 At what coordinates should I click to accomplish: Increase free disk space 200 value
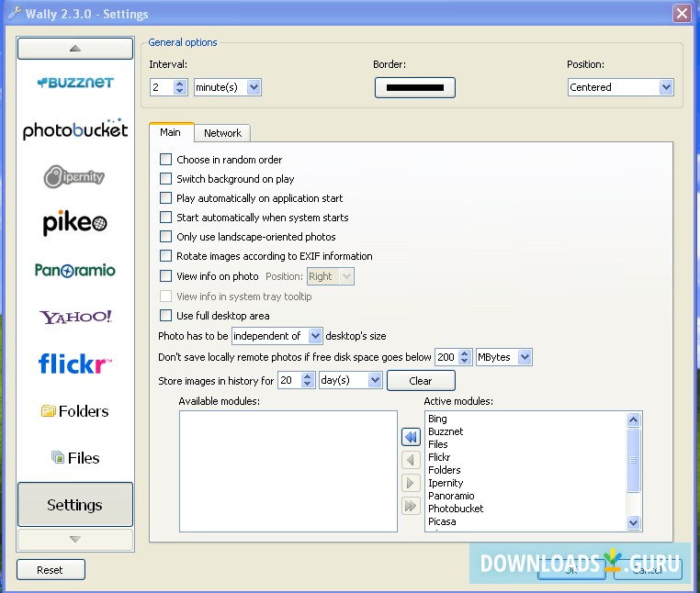tap(465, 352)
